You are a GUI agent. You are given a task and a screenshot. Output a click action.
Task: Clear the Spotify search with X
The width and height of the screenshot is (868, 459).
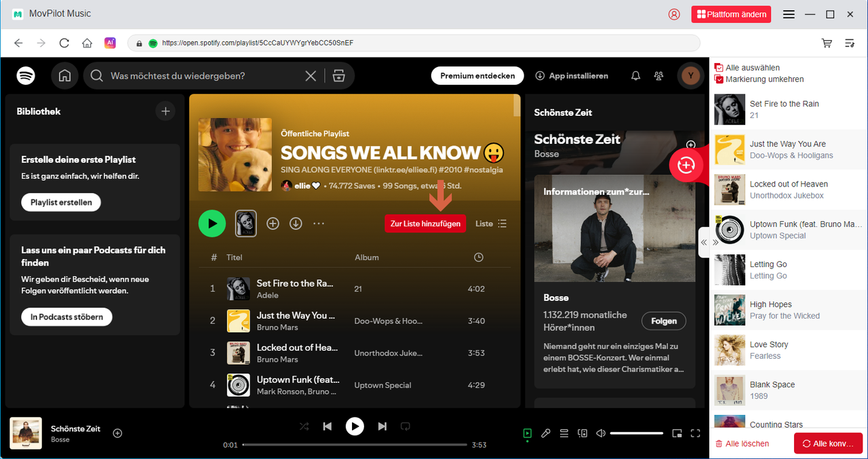click(x=311, y=76)
